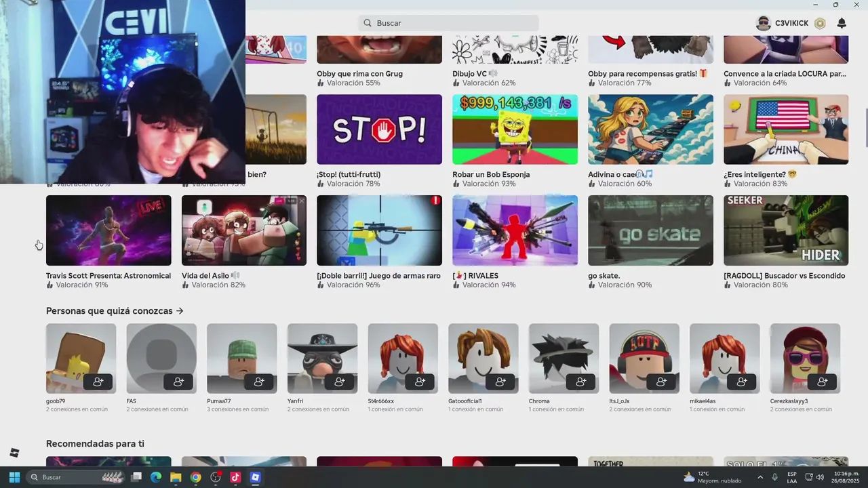Open Task View in taskbar
This screenshot has width=868, height=488.
pyautogui.click(x=136, y=477)
